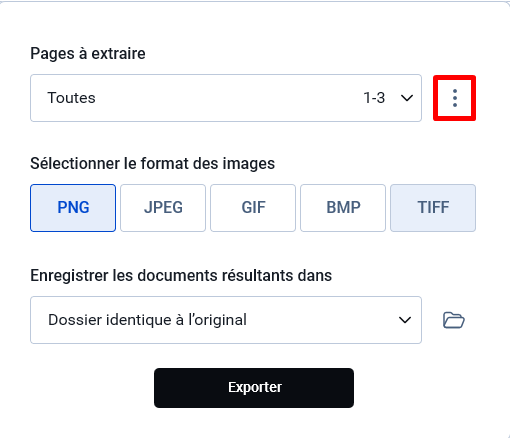The image size is (510, 438).
Task: Show more page extraction options
Action: (454, 98)
